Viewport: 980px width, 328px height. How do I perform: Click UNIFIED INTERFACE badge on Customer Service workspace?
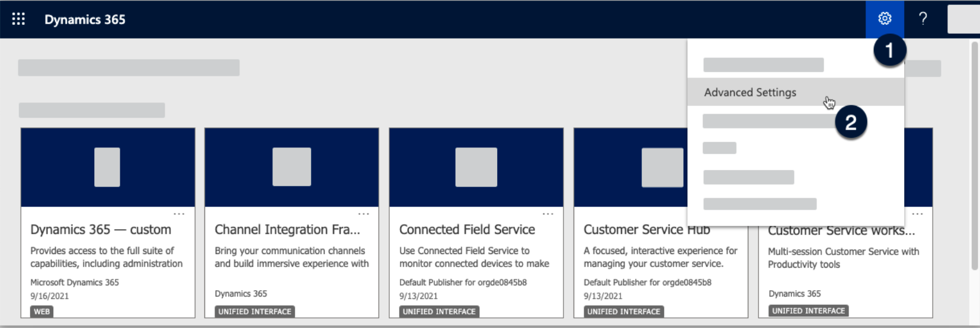tap(808, 311)
